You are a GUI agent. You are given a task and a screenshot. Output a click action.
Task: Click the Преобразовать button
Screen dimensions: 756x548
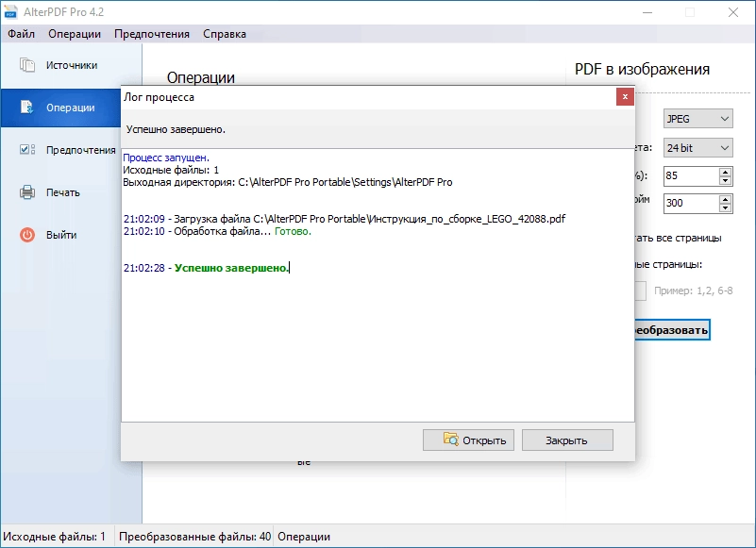click(x=672, y=330)
